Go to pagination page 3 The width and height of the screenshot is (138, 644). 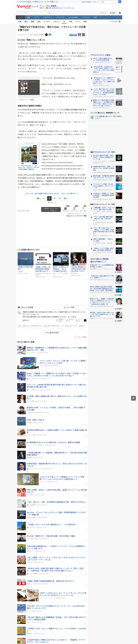[55, 198]
